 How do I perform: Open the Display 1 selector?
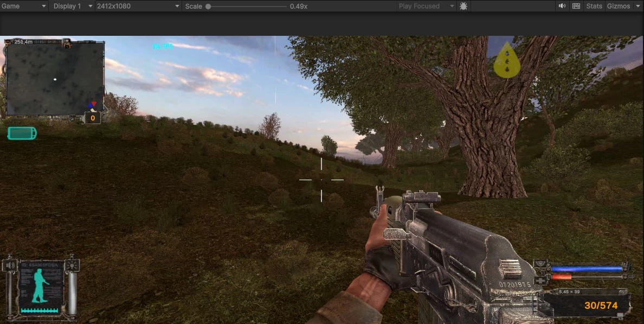[72, 6]
